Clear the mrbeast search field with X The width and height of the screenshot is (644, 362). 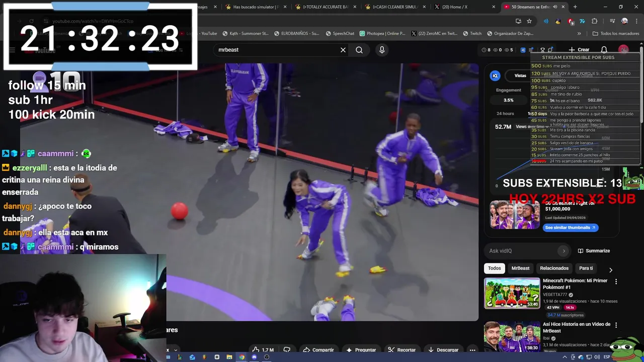343,50
